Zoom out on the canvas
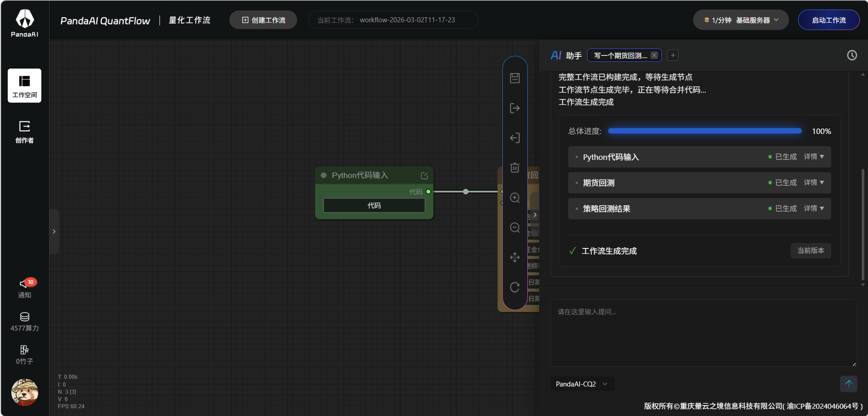The width and height of the screenshot is (868, 416). [x=515, y=228]
